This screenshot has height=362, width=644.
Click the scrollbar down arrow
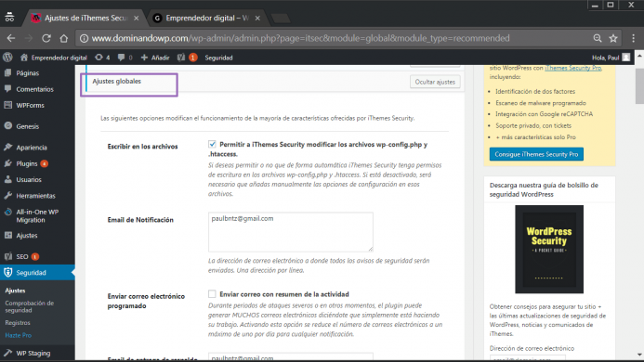point(639,355)
